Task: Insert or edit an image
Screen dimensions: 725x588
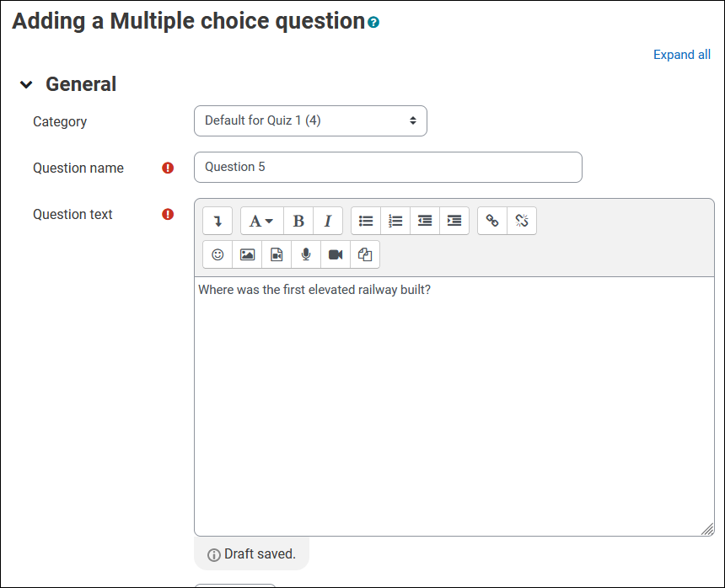Action: tap(247, 254)
